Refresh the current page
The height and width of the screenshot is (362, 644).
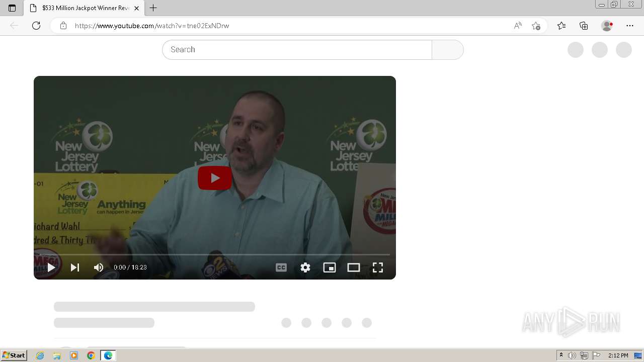coord(36,26)
